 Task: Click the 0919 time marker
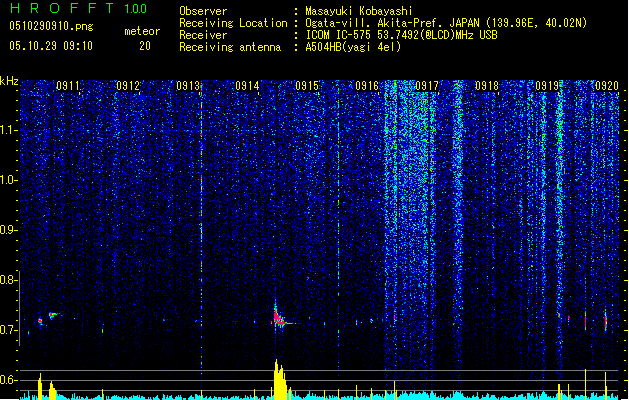pos(547,86)
